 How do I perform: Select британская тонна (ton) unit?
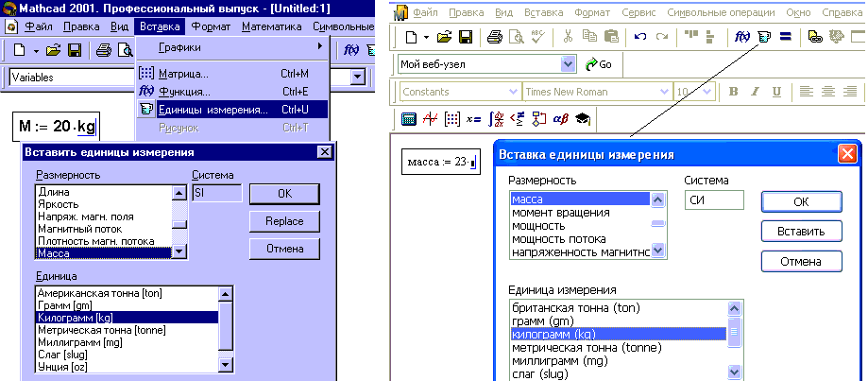coord(619,308)
